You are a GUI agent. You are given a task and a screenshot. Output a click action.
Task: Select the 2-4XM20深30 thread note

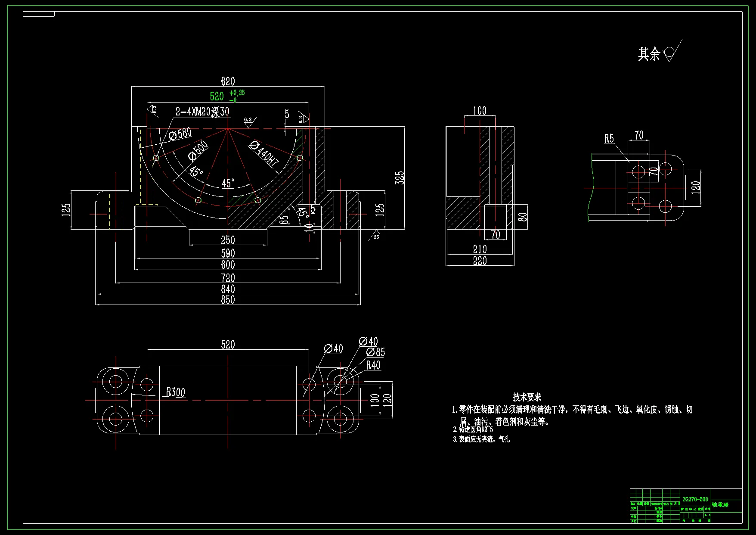202,111
